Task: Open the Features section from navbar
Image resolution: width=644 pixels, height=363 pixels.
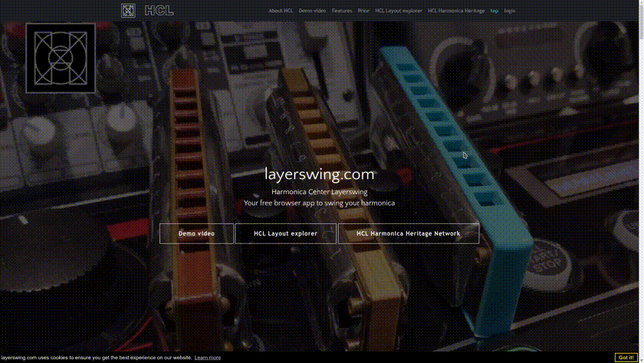Action: click(x=342, y=11)
